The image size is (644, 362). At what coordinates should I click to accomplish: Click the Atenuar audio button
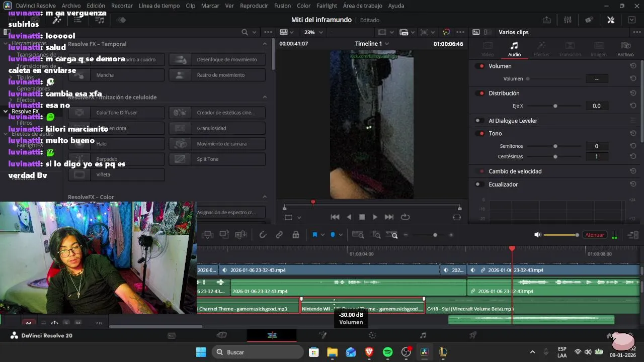595,235
